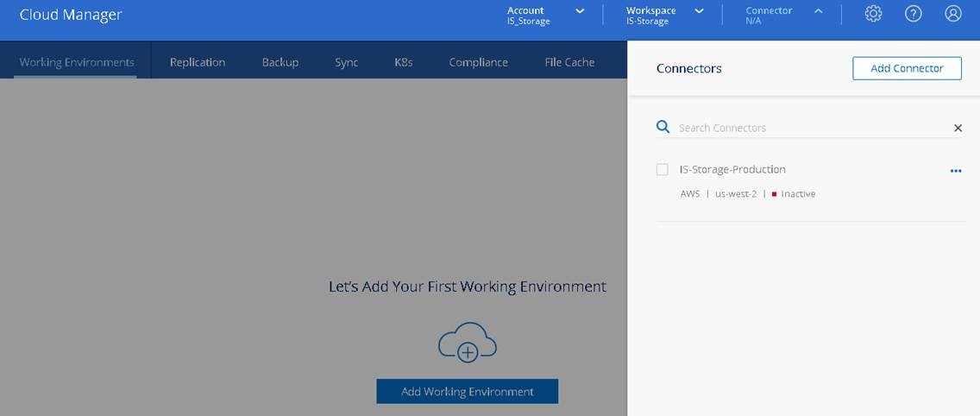
Task: Collapse the Connector dropdown
Action: [x=818, y=11]
